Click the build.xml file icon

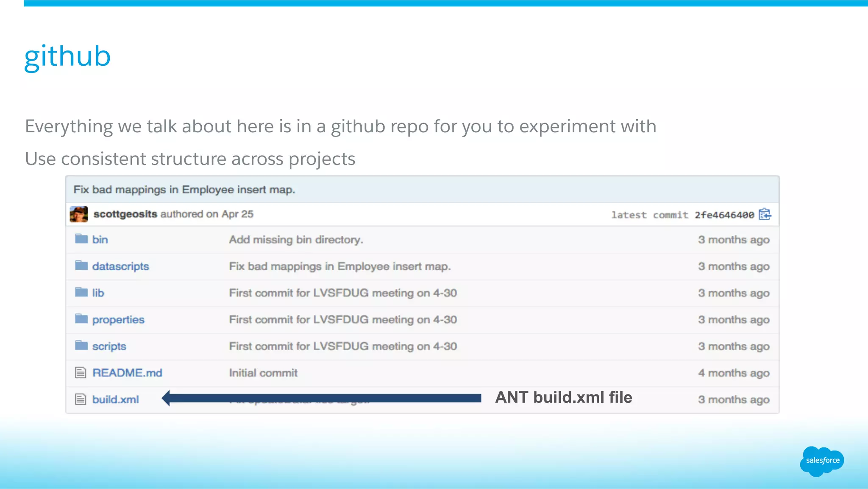tap(81, 400)
